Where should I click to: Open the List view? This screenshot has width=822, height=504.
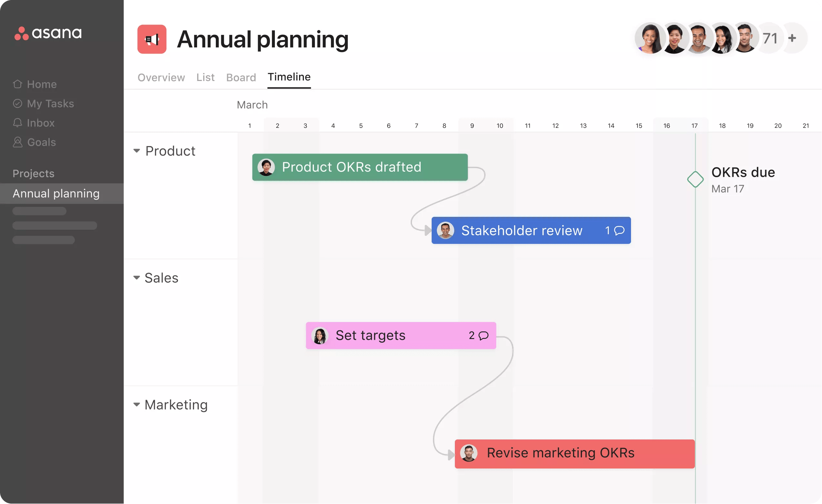pyautogui.click(x=205, y=77)
